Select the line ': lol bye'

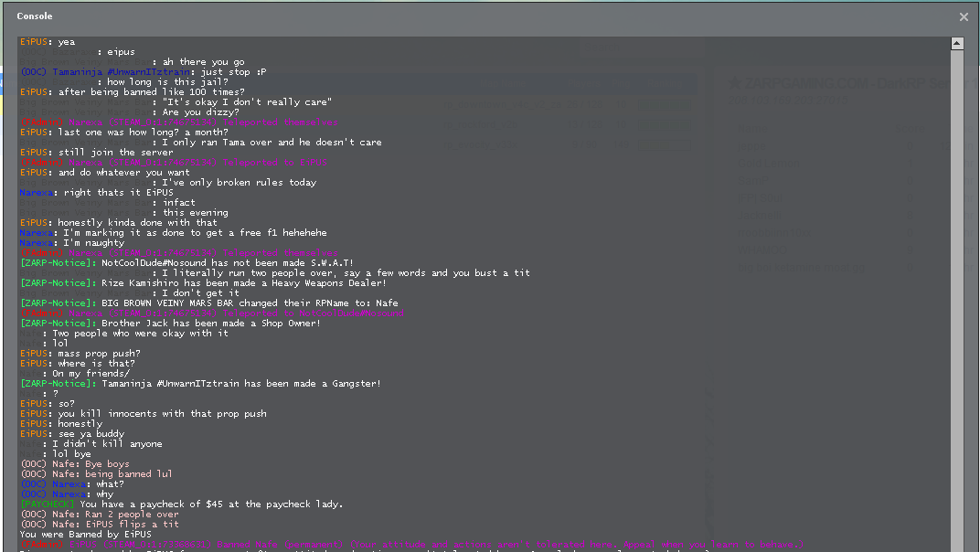point(56,453)
